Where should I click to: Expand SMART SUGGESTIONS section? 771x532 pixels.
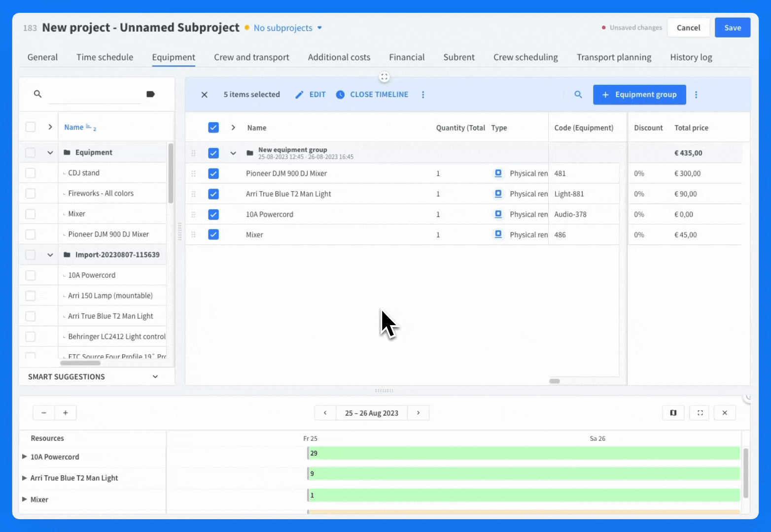155,377
